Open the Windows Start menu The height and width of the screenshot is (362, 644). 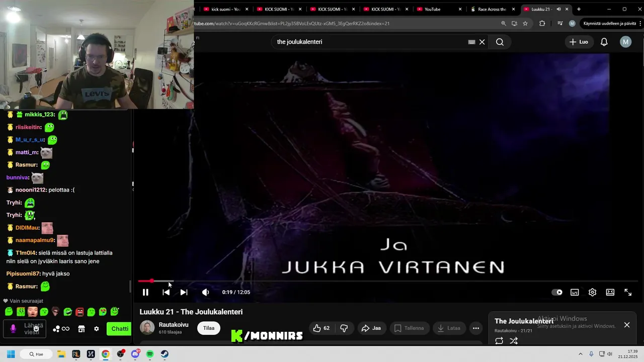coord(11,354)
